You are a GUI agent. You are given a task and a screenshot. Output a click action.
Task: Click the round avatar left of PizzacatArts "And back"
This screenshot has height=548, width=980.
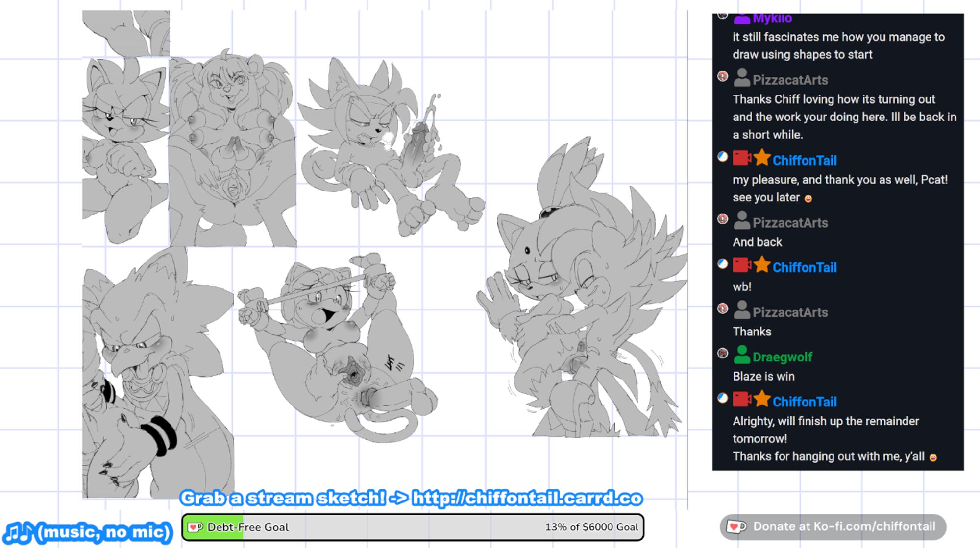pos(722,219)
